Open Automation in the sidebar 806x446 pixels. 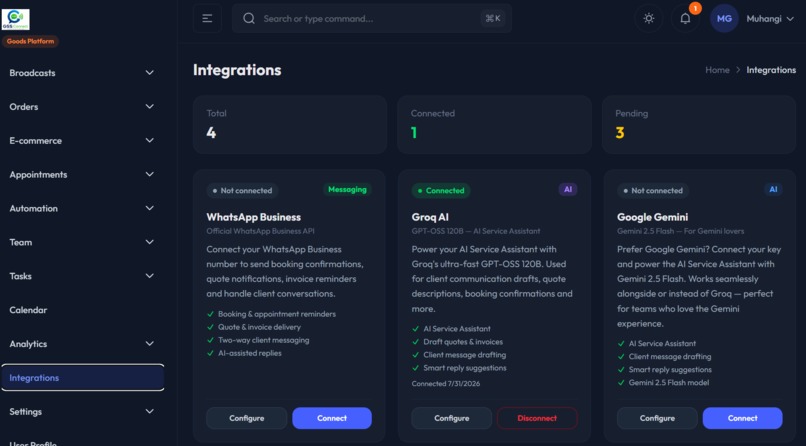[83, 209]
